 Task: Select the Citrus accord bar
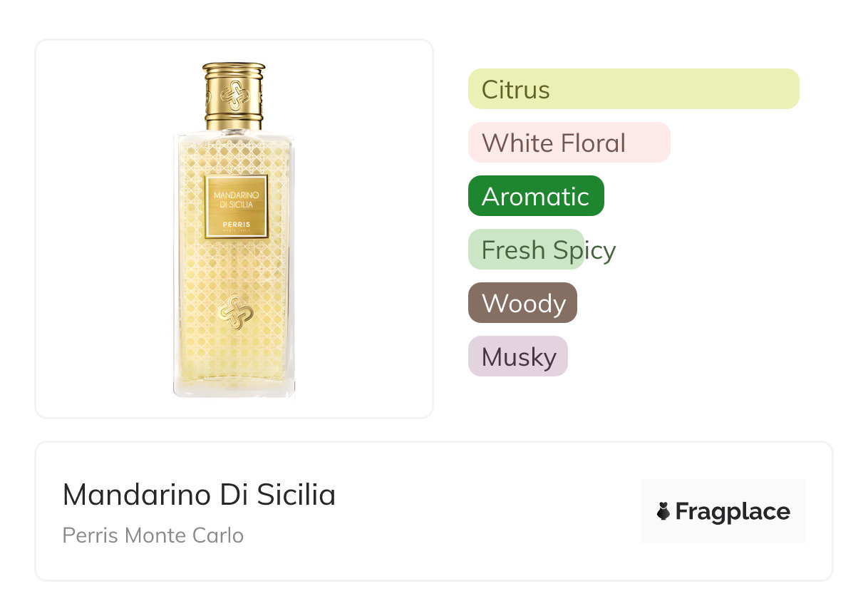633,89
